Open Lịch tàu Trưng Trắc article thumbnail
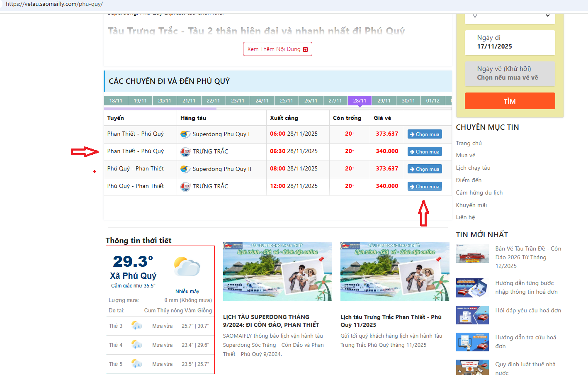The width and height of the screenshot is (588, 375). click(395, 272)
